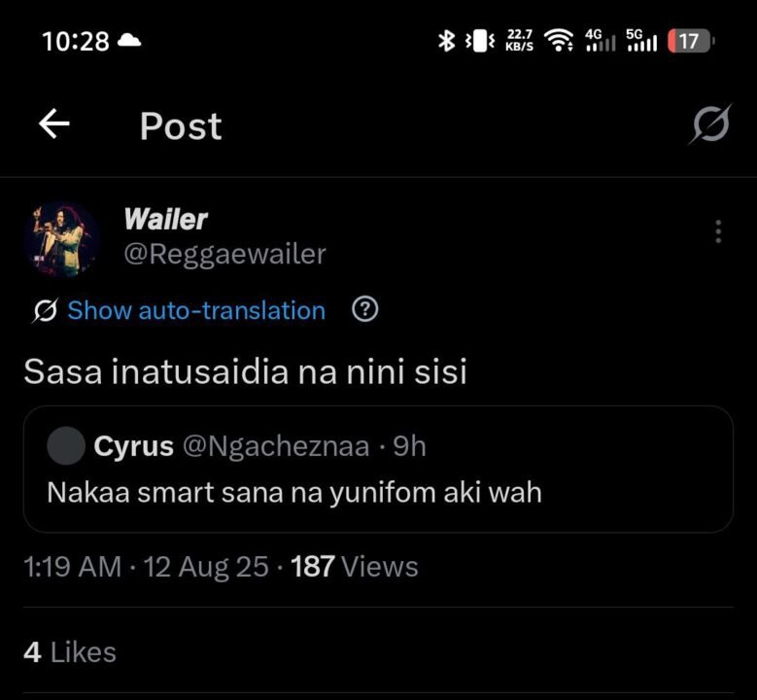Tap the battery level indicator

point(691,41)
